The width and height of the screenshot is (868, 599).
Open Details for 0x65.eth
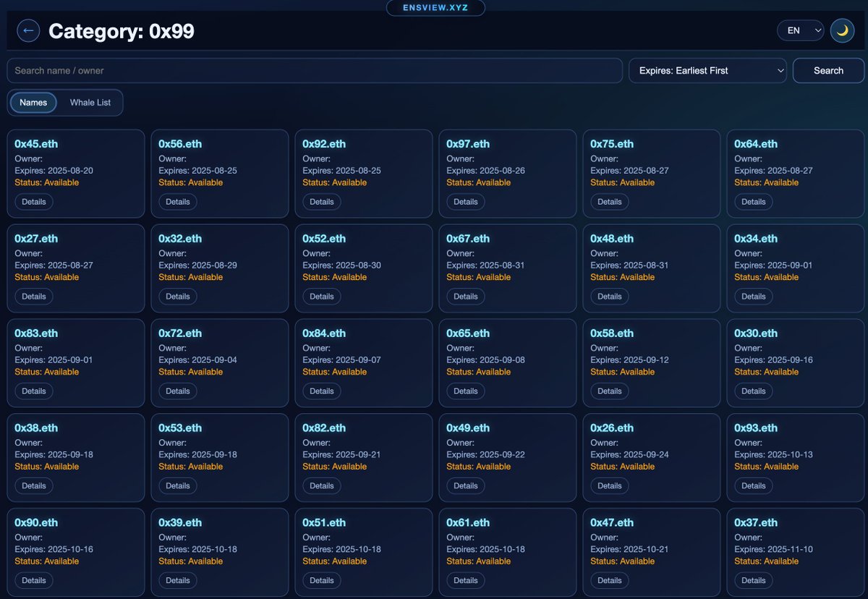point(466,391)
